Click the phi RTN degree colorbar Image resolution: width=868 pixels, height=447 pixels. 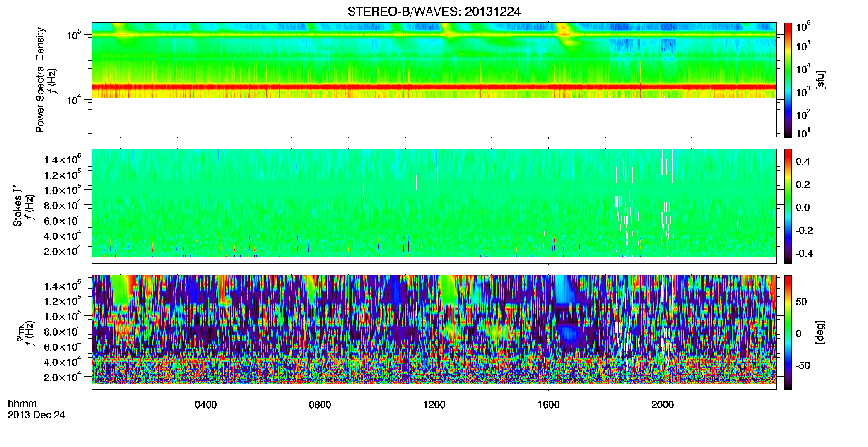788,332
